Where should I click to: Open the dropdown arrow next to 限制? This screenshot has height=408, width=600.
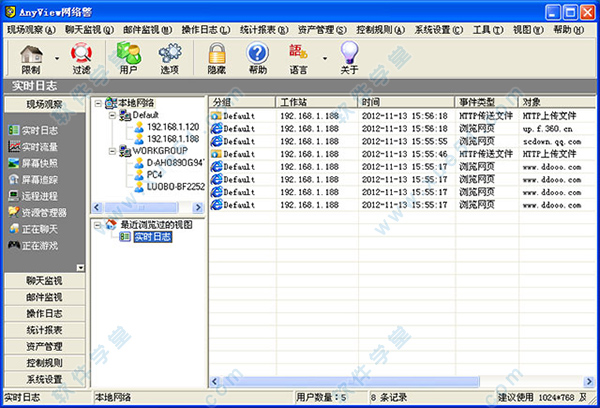click(57, 59)
